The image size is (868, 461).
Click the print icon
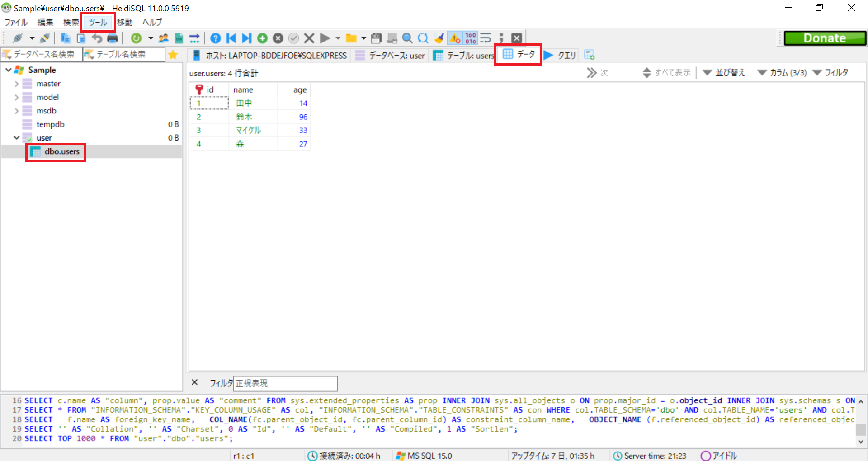point(112,38)
